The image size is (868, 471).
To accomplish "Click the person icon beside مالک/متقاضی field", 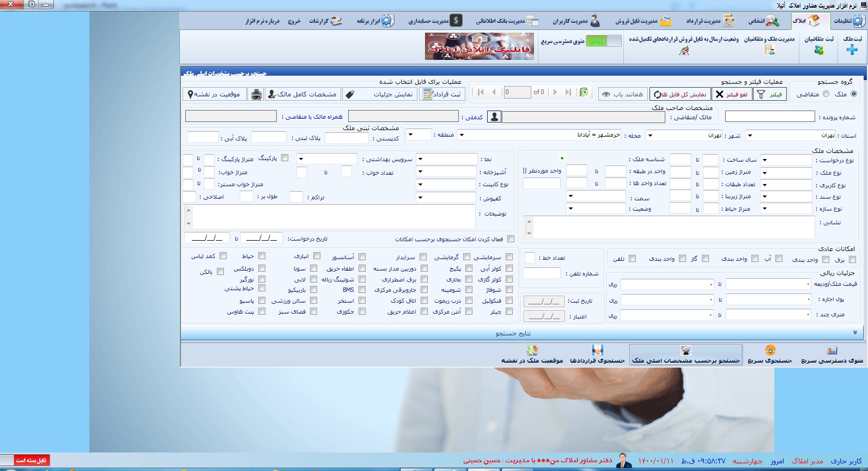I will tap(494, 117).
